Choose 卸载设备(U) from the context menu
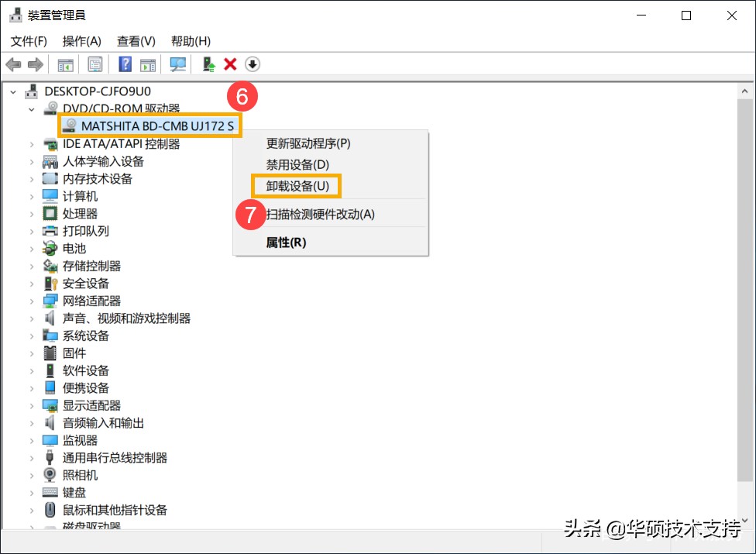756x554 pixels. (x=297, y=186)
